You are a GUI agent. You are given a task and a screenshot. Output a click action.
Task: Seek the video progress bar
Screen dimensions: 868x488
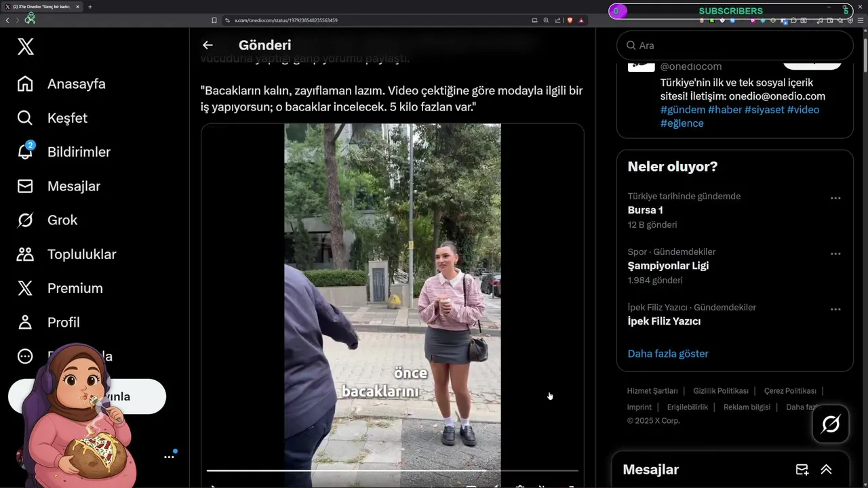[x=393, y=470]
